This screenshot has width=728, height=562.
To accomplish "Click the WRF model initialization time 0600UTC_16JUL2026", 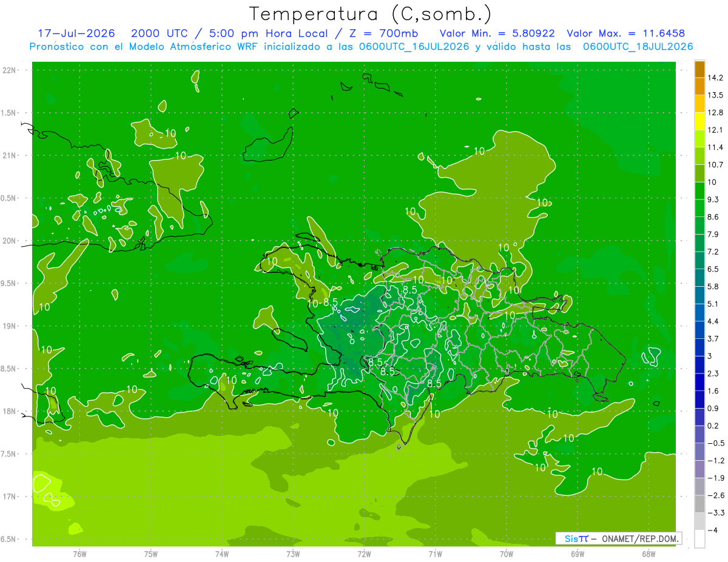I will (x=415, y=47).
